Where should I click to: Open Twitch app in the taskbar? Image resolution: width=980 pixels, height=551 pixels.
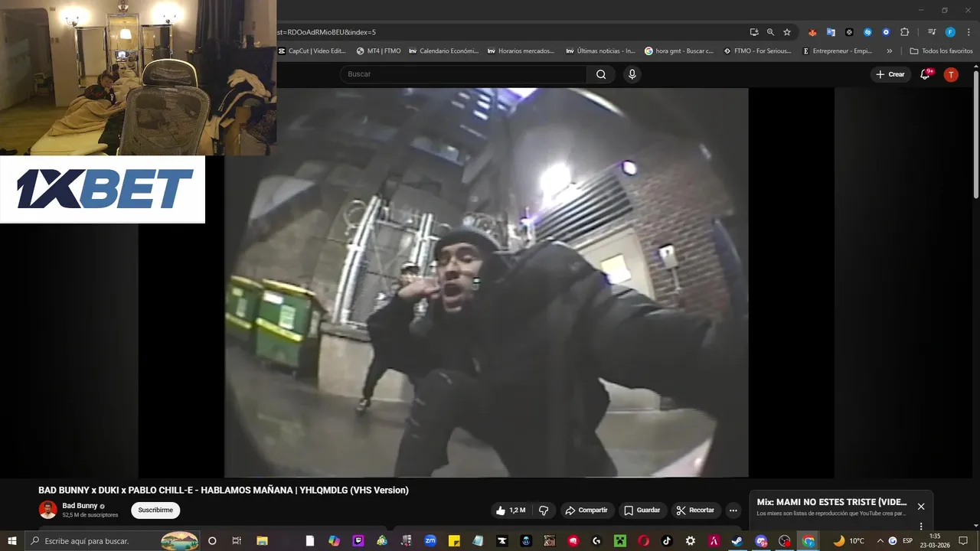(x=358, y=541)
